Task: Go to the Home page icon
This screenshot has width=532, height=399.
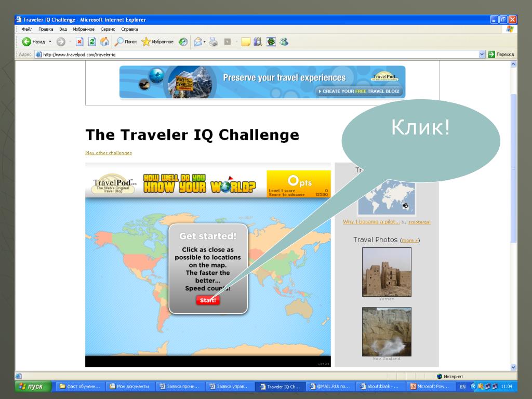Action: [104, 42]
